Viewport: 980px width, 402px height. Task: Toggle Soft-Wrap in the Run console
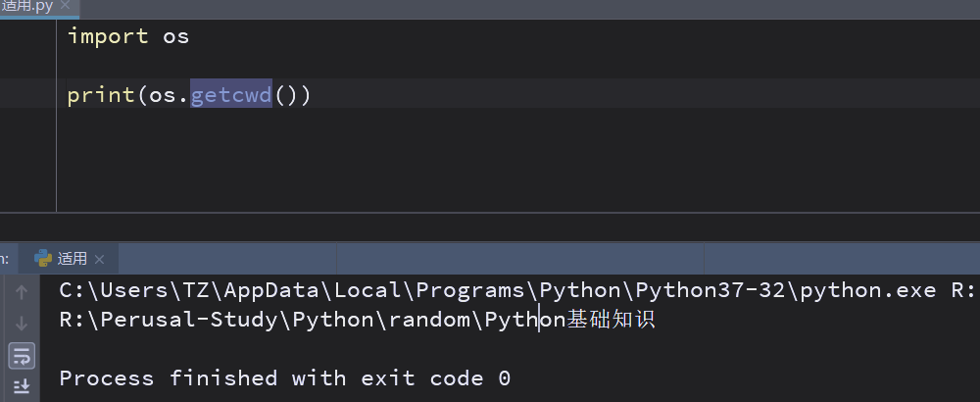[x=21, y=354]
